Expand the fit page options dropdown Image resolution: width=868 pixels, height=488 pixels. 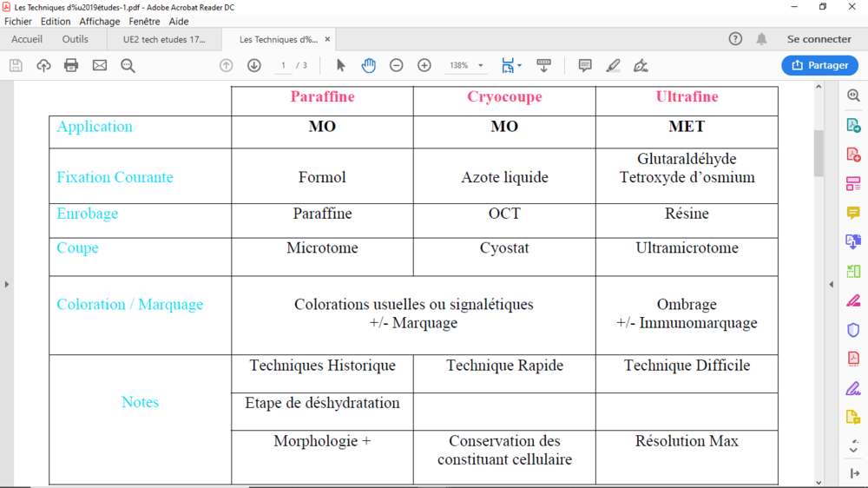(519, 65)
